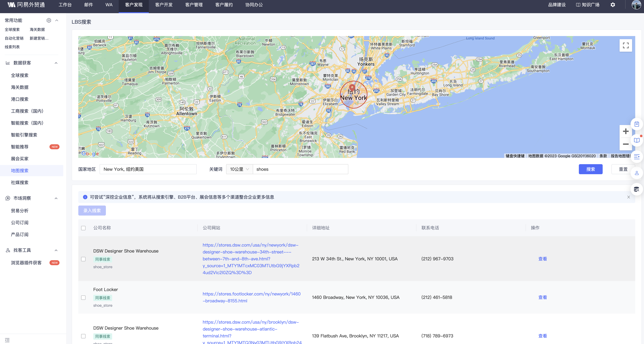The height and width of the screenshot is (344, 644).
Task: Click the 条款 link on the map
Action: coord(603,156)
